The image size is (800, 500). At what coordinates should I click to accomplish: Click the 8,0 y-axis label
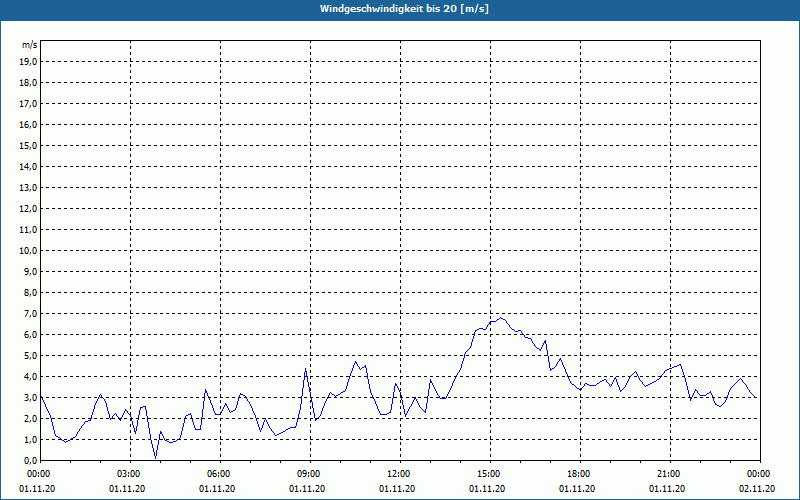[x=31, y=293]
